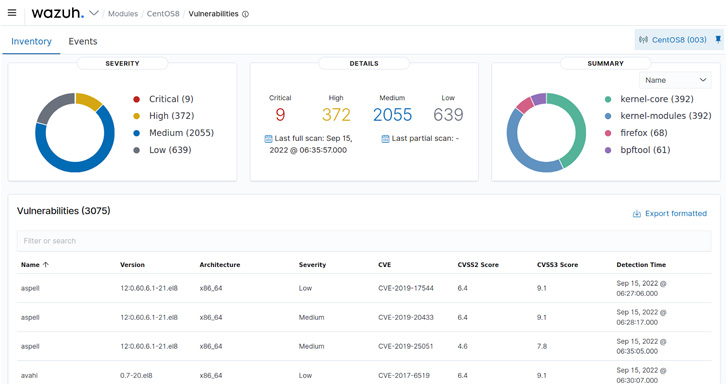Viewport: 728px width, 384px height.
Task: Click the 4.6 CVSS2 score cell
Action: click(462, 346)
